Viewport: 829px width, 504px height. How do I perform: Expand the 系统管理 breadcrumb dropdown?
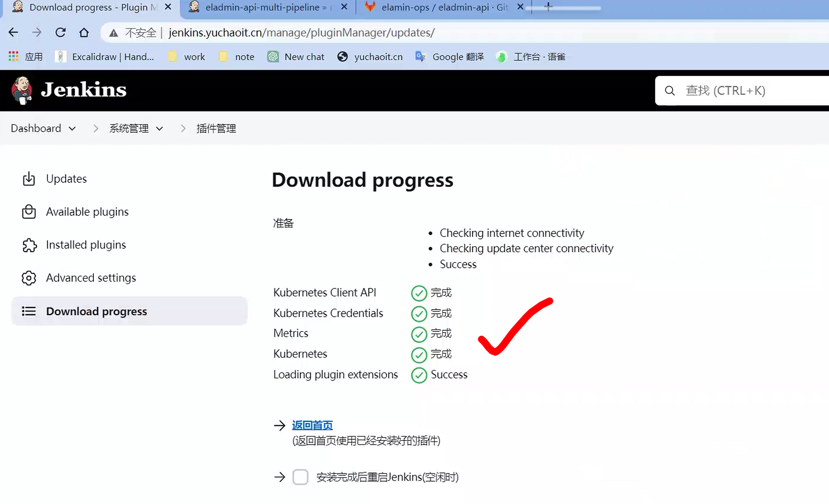(x=160, y=129)
